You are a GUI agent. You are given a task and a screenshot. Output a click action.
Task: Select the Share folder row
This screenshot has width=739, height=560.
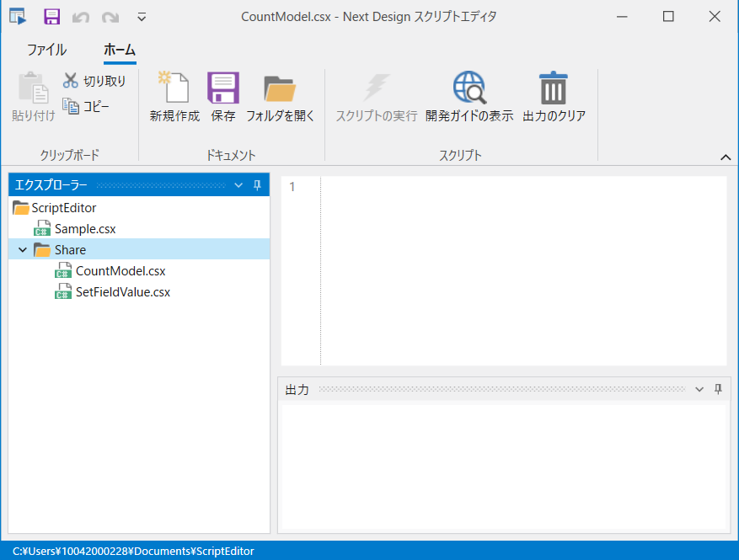(139, 249)
